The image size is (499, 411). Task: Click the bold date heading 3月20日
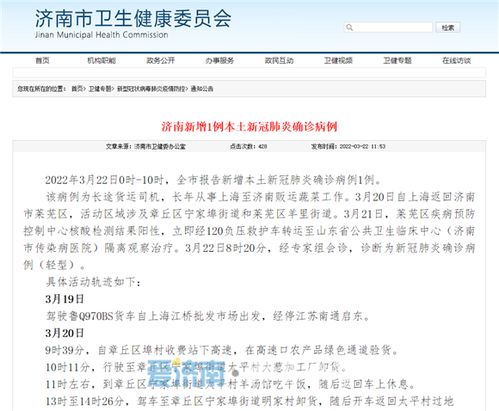(65, 333)
